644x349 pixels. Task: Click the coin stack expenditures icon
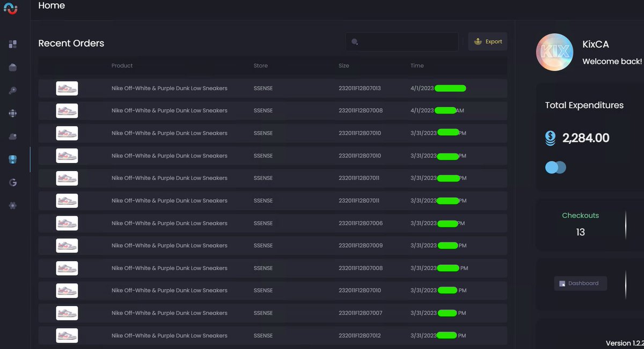(550, 138)
